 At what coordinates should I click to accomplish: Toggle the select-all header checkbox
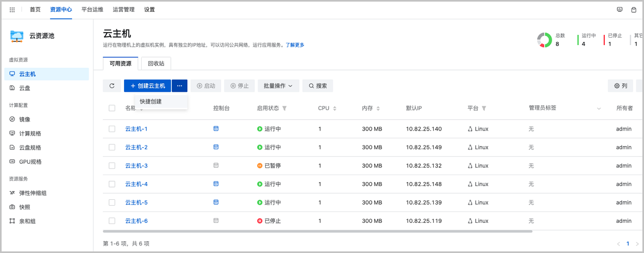click(x=112, y=109)
